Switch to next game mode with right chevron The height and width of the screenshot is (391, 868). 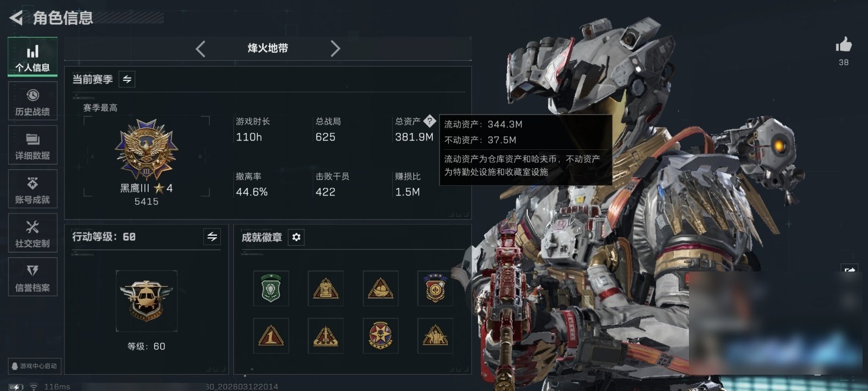(x=335, y=49)
